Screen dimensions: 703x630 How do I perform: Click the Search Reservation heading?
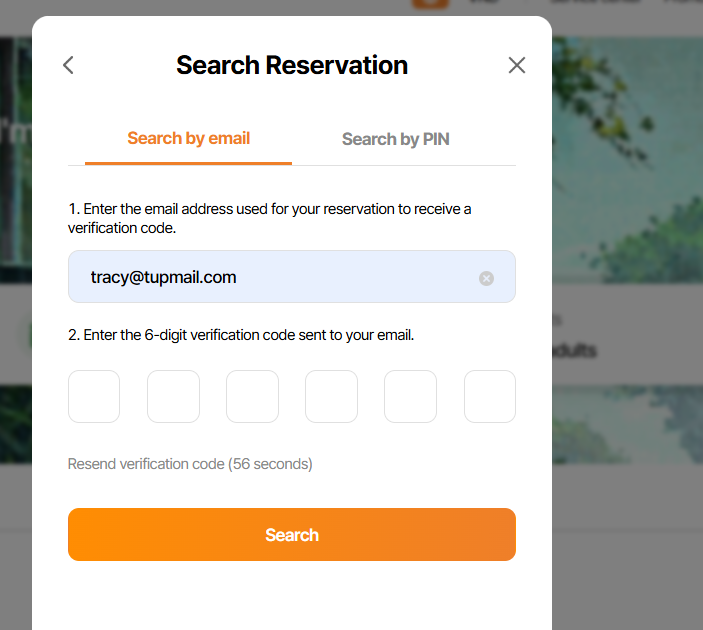tap(292, 66)
